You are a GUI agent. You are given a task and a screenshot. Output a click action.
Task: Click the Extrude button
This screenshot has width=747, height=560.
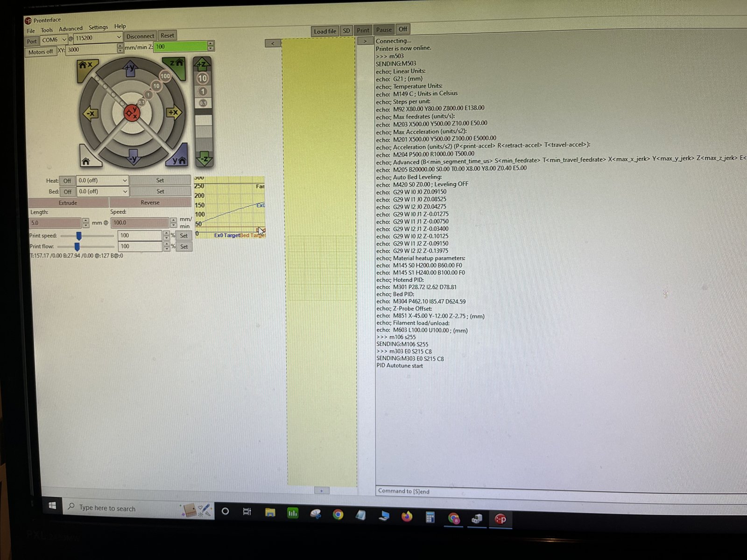pyautogui.click(x=68, y=203)
